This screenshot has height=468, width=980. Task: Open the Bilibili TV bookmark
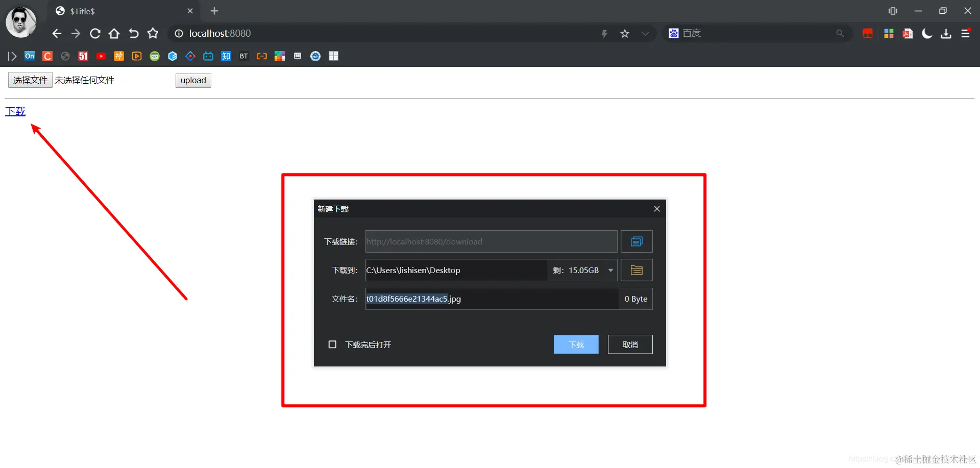click(208, 56)
